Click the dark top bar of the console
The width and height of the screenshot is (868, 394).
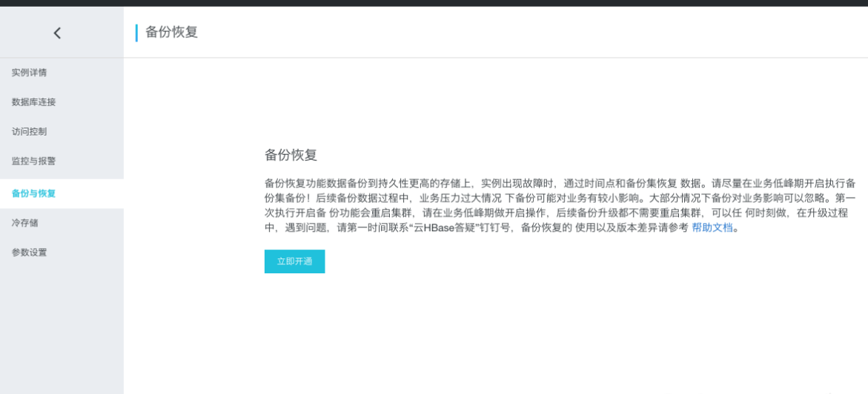[x=434, y=3]
